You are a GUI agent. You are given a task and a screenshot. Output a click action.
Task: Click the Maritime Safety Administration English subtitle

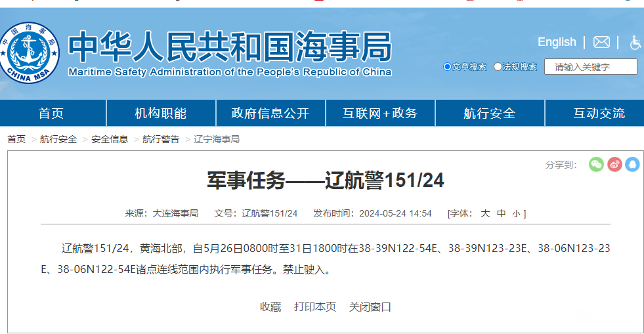pos(230,72)
